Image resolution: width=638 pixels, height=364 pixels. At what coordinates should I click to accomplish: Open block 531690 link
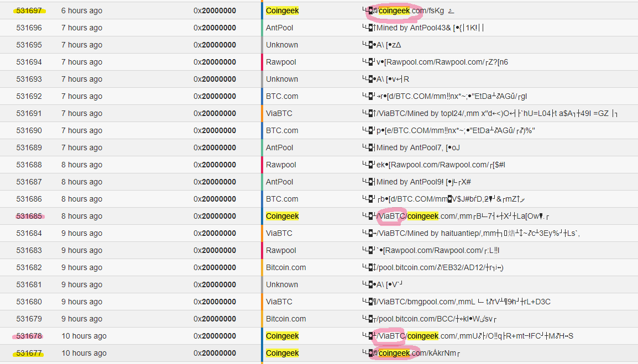pyautogui.click(x=29, y=130)
